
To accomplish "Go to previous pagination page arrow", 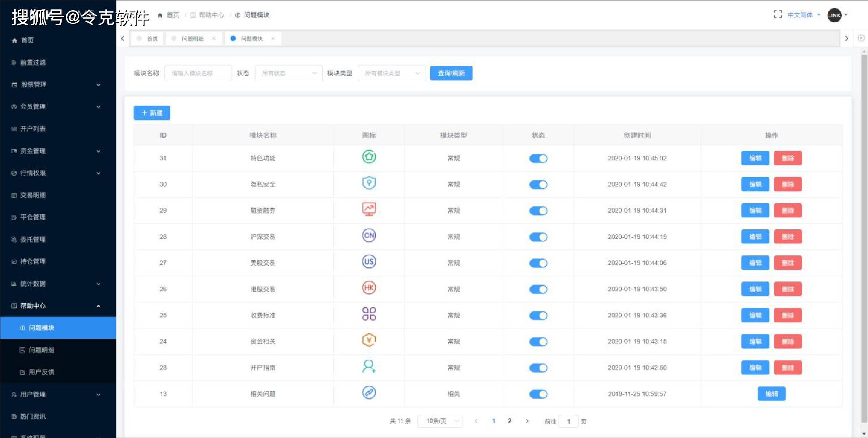I will [x=476, y=421].
